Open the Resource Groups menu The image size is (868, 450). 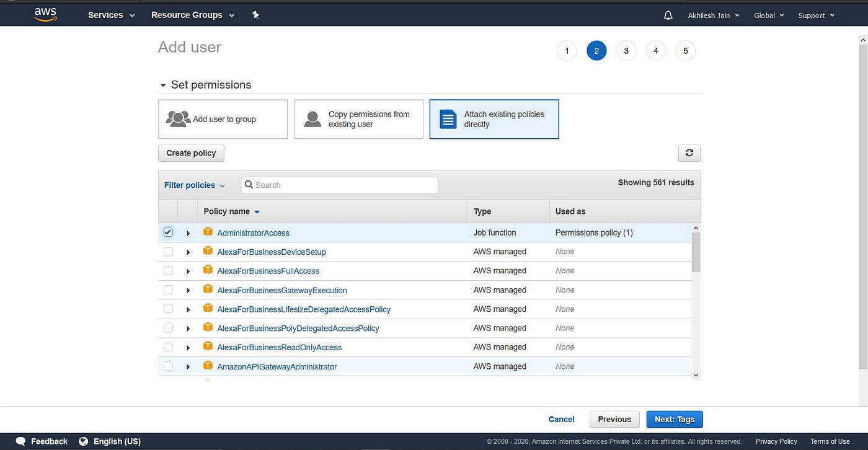click(193, 15)
